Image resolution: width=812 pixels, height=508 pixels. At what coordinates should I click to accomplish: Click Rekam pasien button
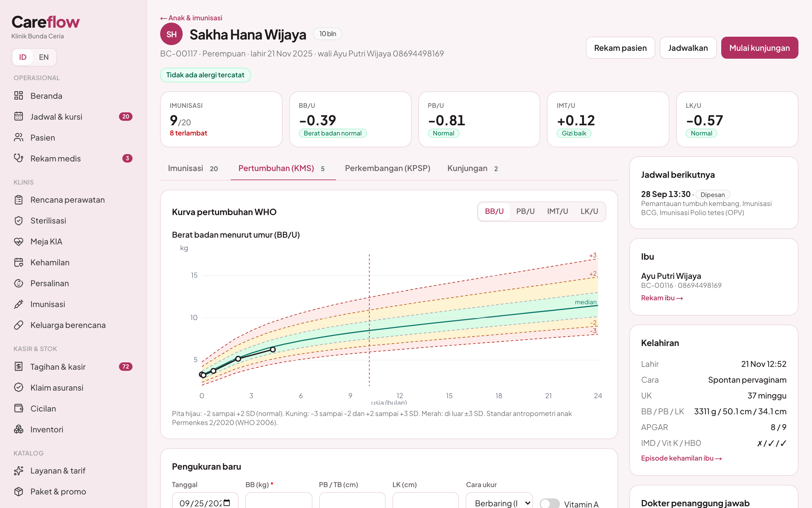pyautogui.click(x=620, y=48)
